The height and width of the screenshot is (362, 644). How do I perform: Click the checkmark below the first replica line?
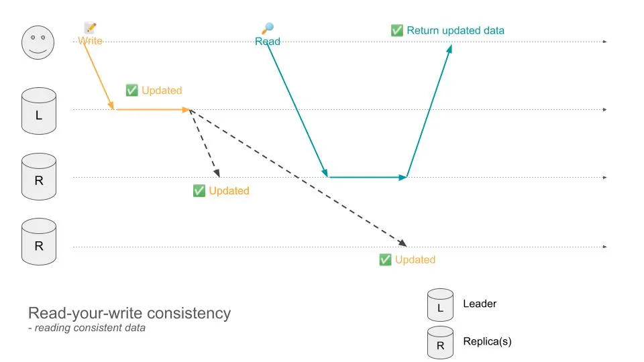click(199, 191)
